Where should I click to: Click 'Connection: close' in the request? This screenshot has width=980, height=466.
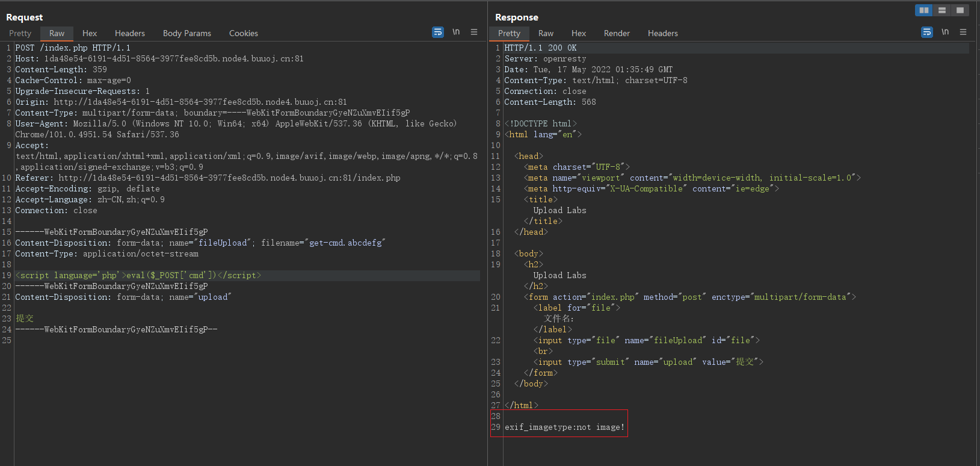(56, 210)
